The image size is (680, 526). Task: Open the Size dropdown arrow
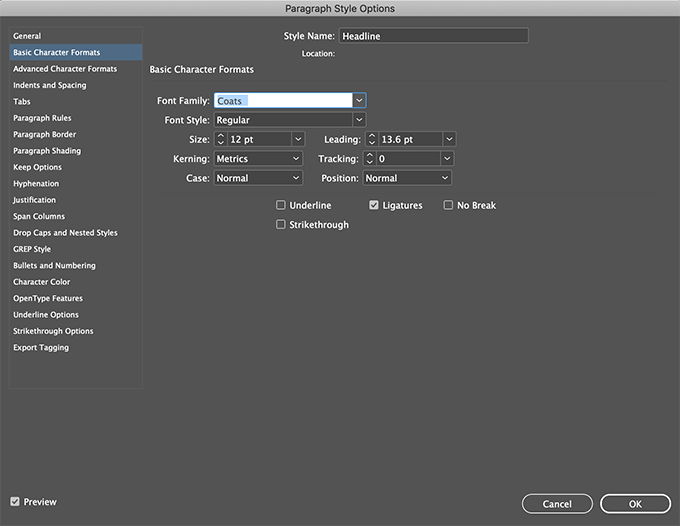[x=298, y=139]
